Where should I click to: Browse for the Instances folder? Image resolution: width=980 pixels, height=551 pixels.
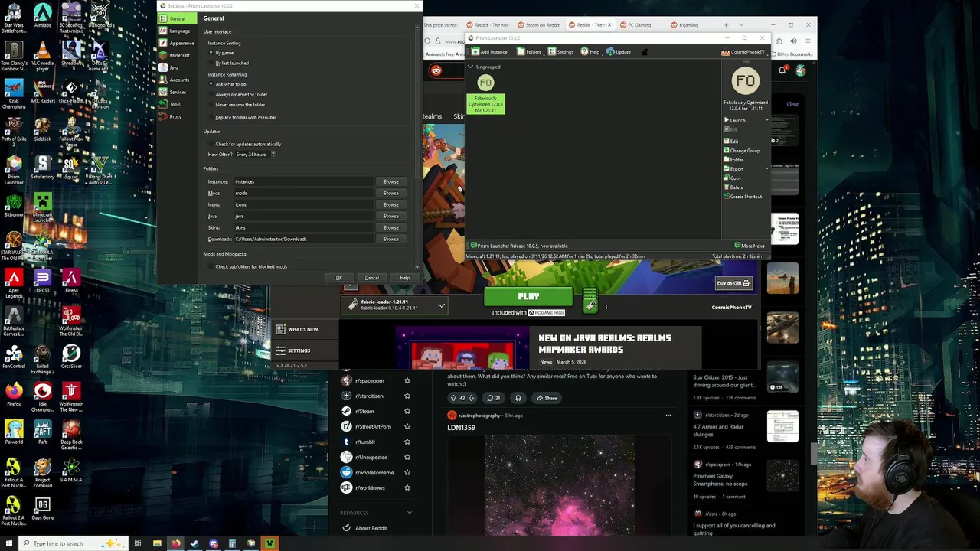coord(391,181)
